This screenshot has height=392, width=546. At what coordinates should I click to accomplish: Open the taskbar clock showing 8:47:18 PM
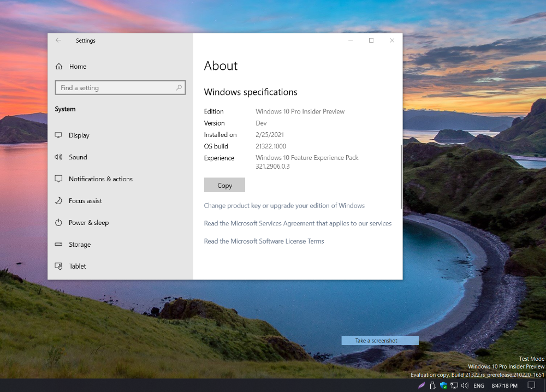click(x=504, y=386)
